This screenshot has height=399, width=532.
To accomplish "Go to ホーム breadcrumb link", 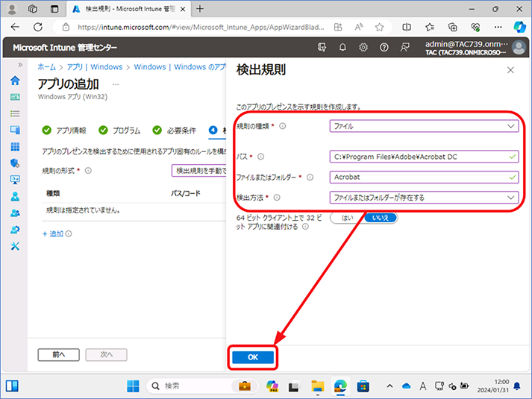I will (46, 67).
